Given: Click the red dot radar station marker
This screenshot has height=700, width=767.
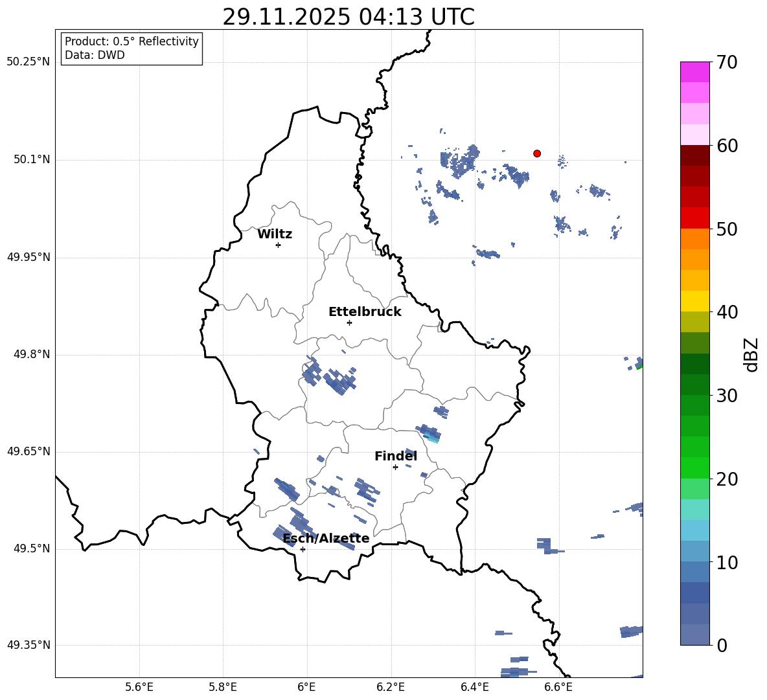Looking at the screenshot, I should (537, 153).
